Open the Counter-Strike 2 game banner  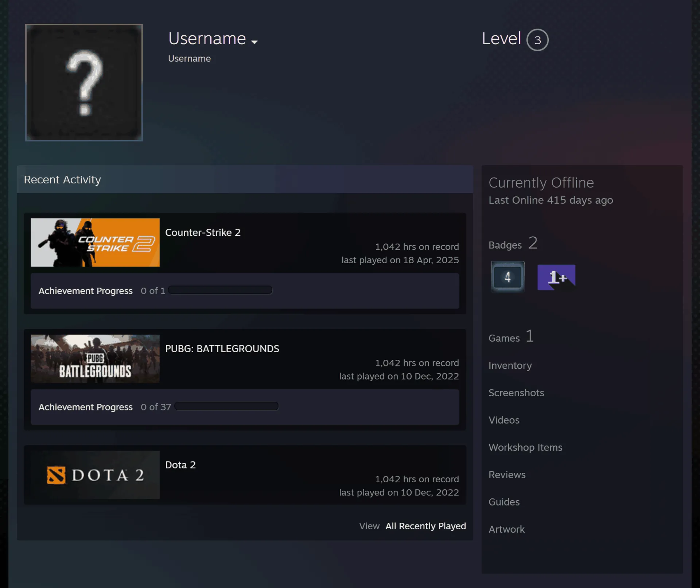95,242
